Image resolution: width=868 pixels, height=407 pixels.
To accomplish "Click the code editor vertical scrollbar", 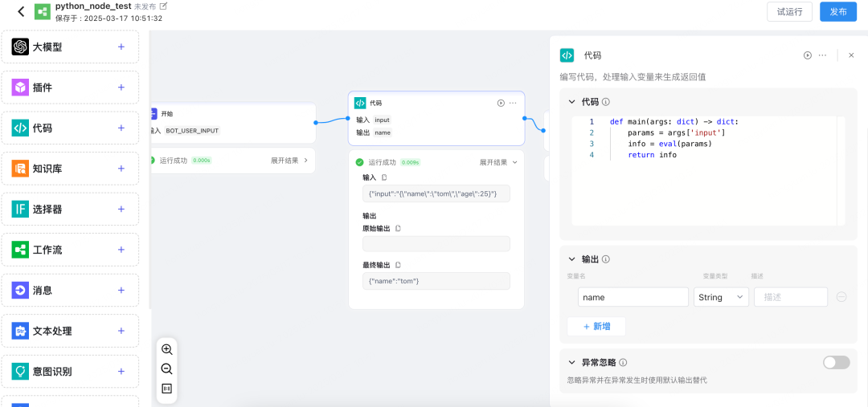I will click(841, 170).
